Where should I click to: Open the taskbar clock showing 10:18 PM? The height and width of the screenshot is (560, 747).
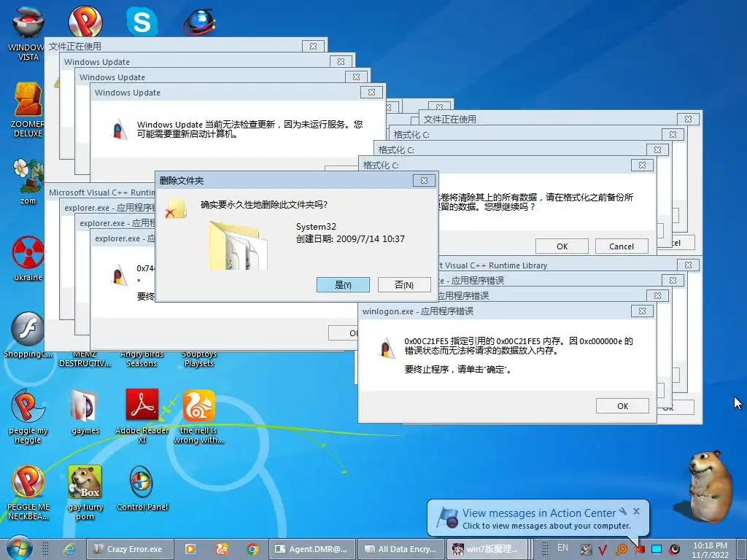point(710,550)
